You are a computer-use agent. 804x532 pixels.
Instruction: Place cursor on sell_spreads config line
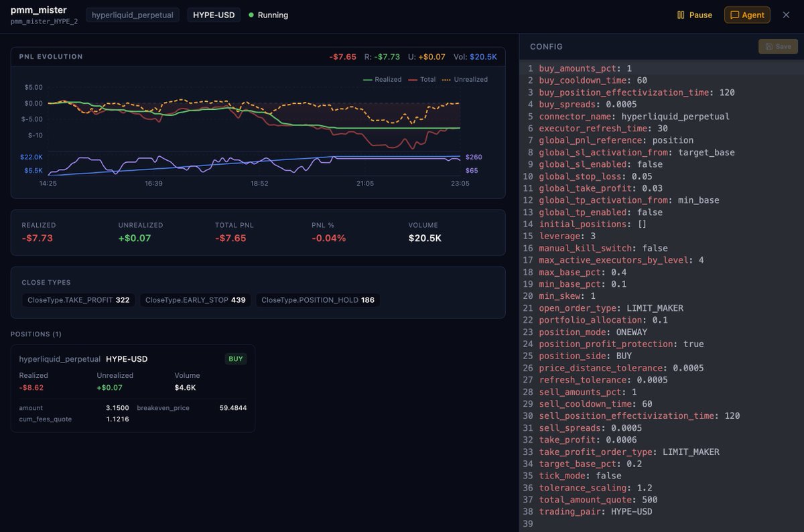click(x=590, y=428)
